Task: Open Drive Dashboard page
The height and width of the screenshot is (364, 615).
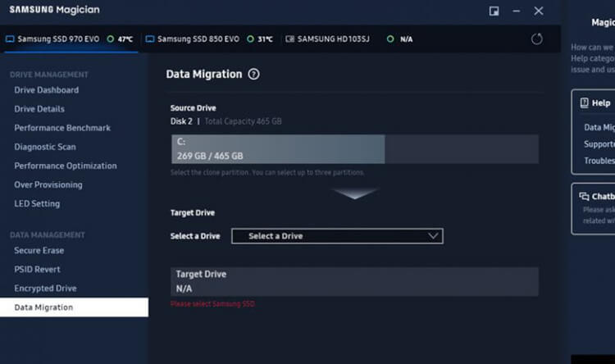Action: point(46,90)
